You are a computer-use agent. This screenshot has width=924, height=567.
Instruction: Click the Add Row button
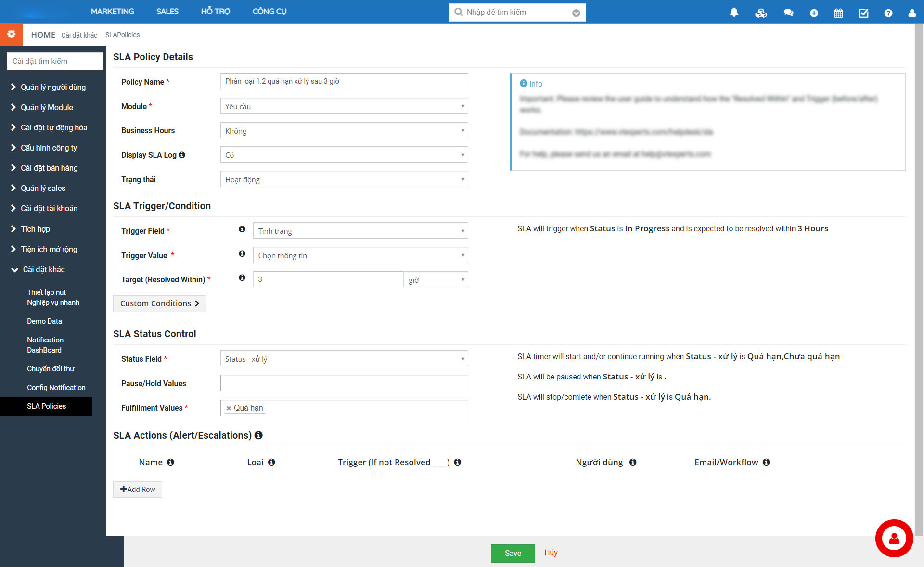coord(138,489)
